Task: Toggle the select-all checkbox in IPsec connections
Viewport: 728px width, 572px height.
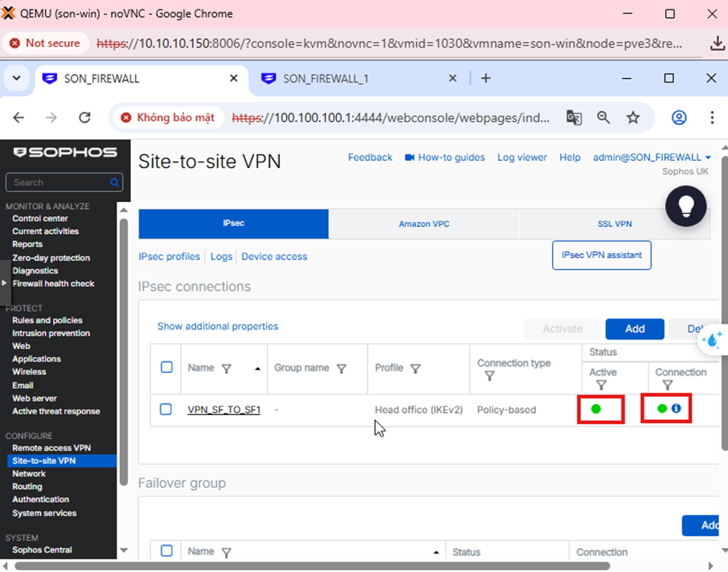Action: coord(166,368)
